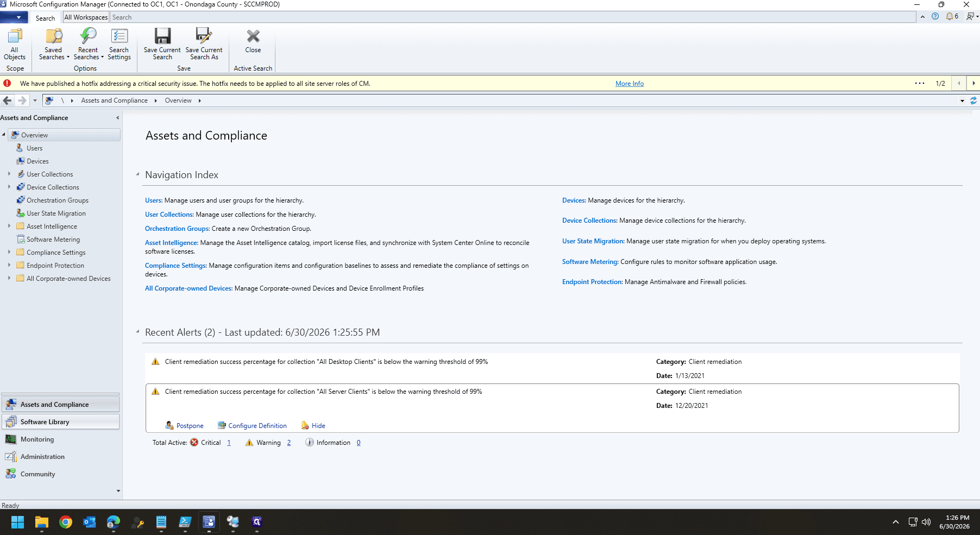980x535 pixels.
Task: Click the search input field in the ribbon
Action: click(x=513, y=17)
